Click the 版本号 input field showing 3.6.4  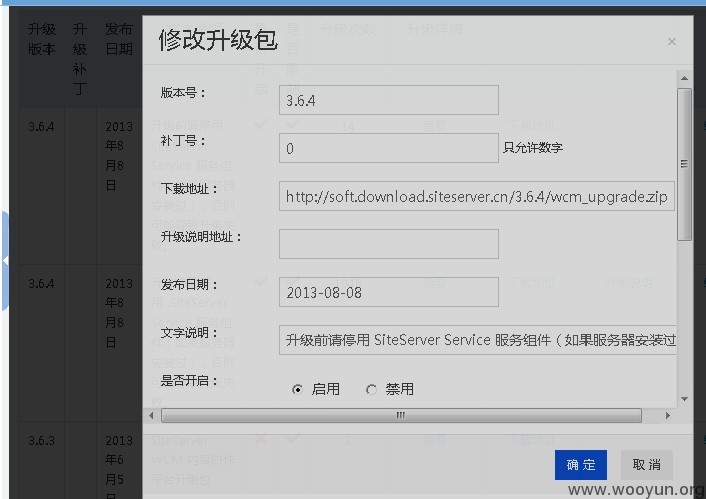tap(389, 100)
